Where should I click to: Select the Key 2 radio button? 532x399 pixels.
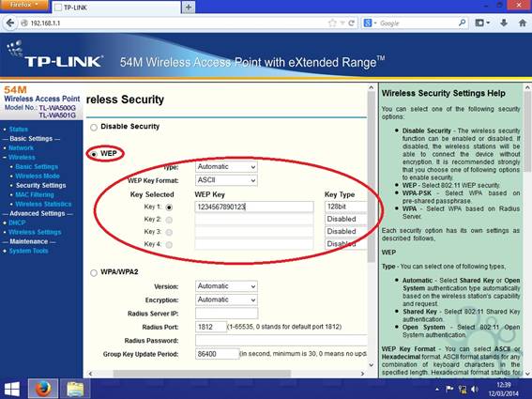169,220
